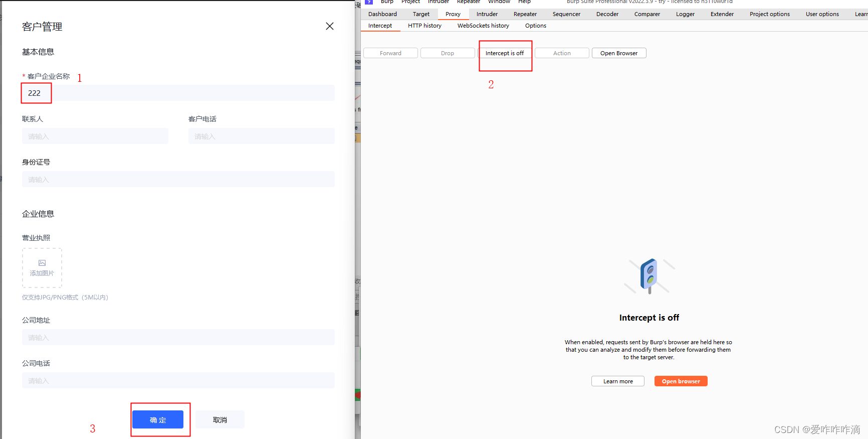Open the Decoder tab
868x439 pixels.
[607, 14]
